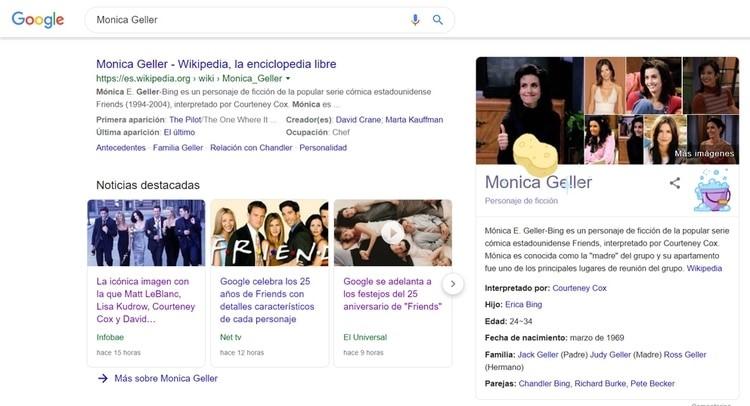Image resolution: width=750 pixels, height=406 pixels.
Task: Open Judy Geller family link
Action: coord(610,355)
